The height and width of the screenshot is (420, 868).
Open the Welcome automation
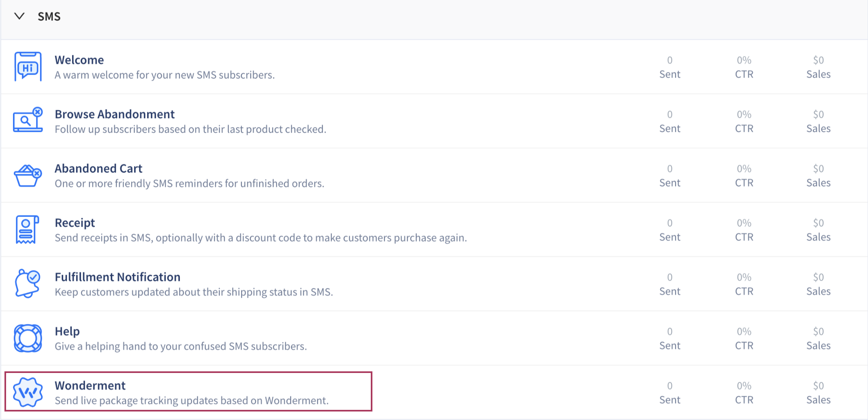(79, 60)
